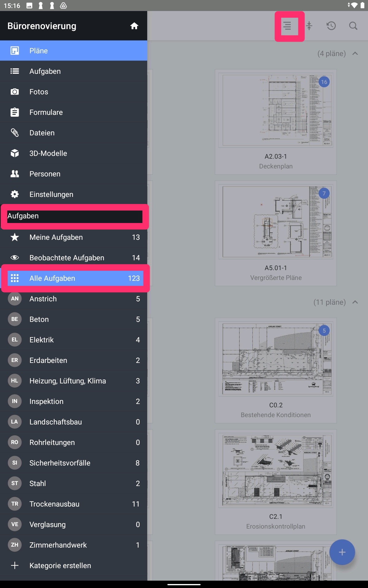Viewport: 368px width, 588px height.
Task: Click the cube icon for 3D-Modelle
Action: click(15, 153)
